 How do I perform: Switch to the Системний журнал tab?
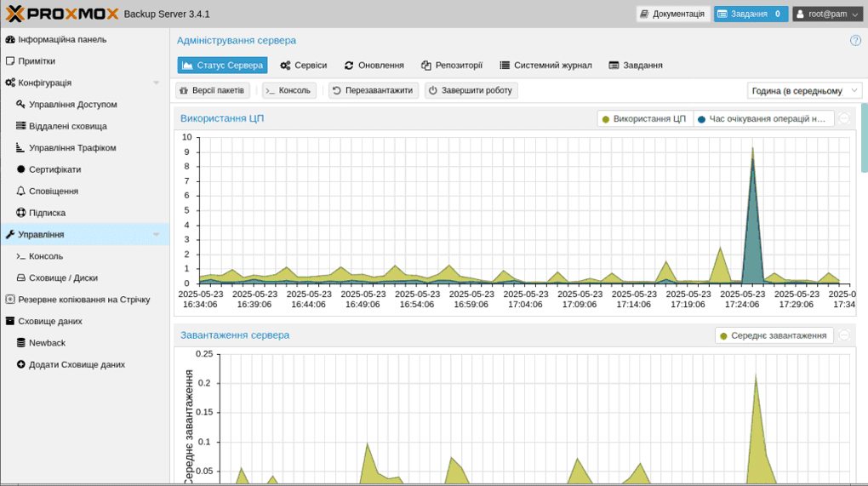[x=545, y=66]
